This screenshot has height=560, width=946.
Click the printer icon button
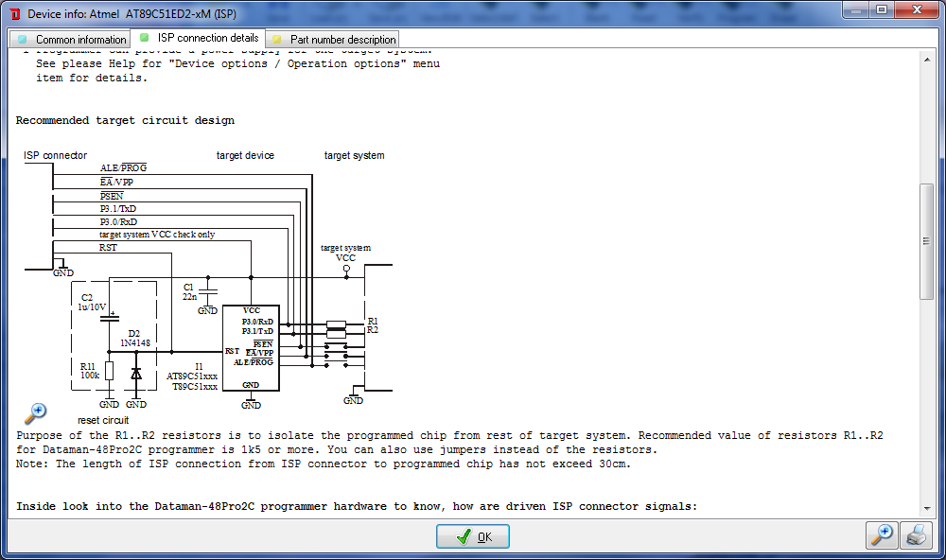(x=914, y=534)
